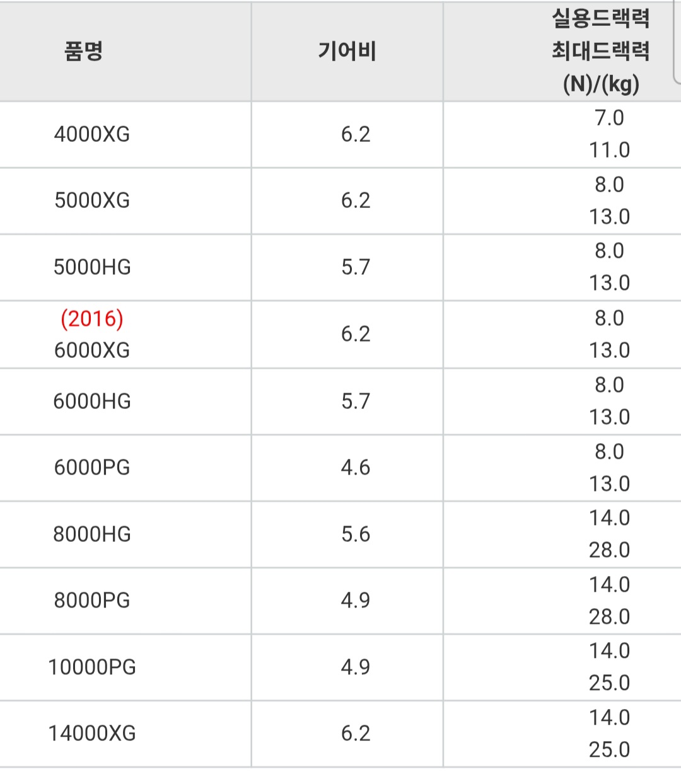Click the 7.0 drag value for 4000XG
The width and height of the screenshot is (681, 784).
[609, 118]
